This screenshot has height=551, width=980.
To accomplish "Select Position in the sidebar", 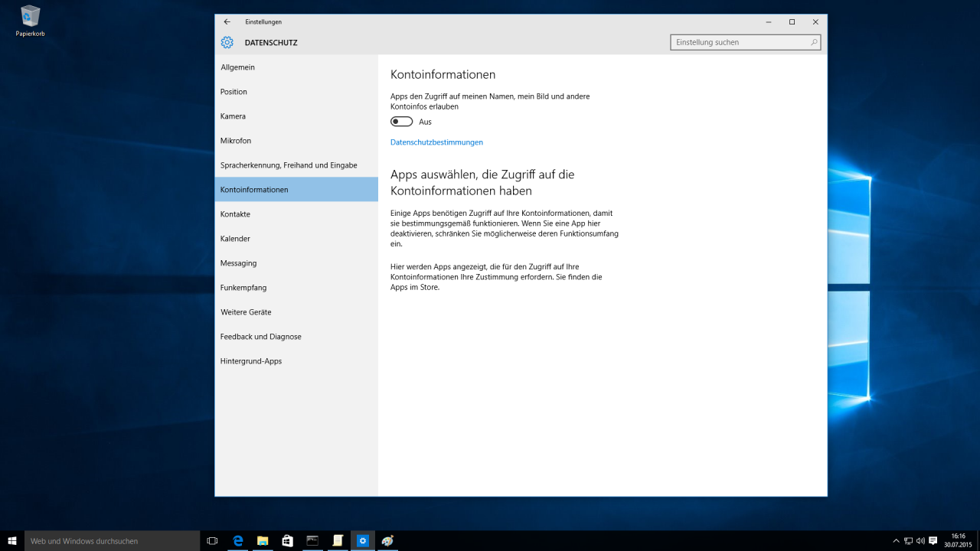I will [296, 92].
